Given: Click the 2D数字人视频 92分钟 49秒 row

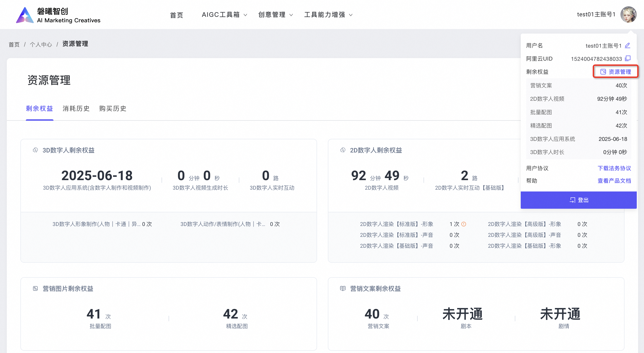Looking at the screenshot, I should click(579, 99).
